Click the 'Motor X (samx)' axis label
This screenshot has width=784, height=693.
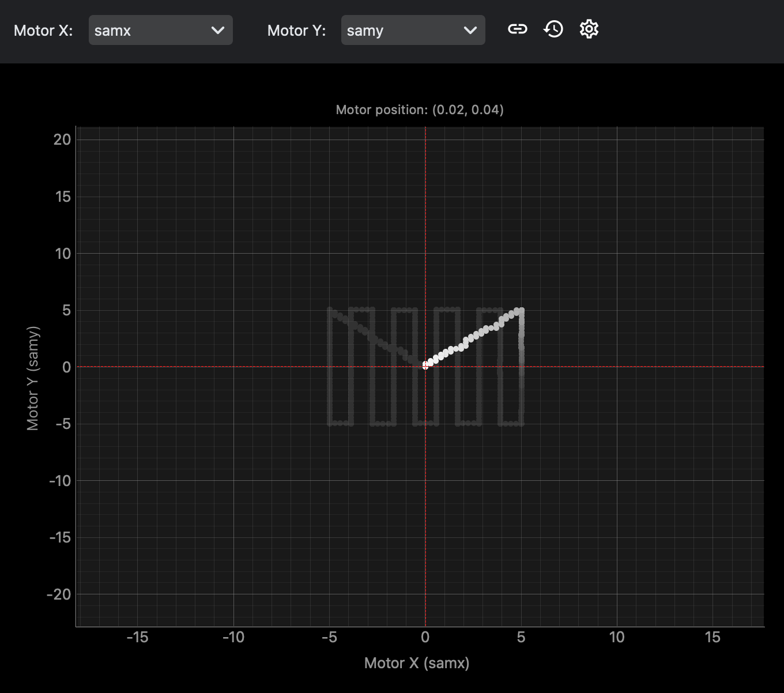[x=417, y=663]
